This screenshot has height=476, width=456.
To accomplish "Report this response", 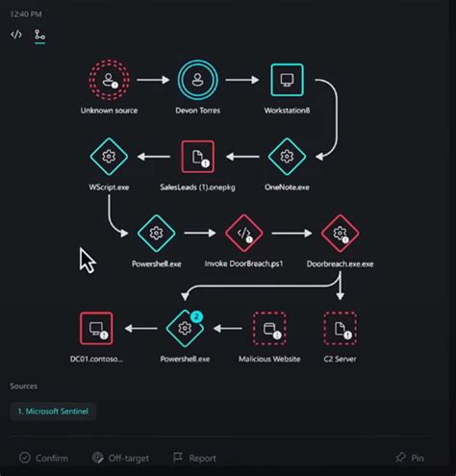I will [194, 458].
